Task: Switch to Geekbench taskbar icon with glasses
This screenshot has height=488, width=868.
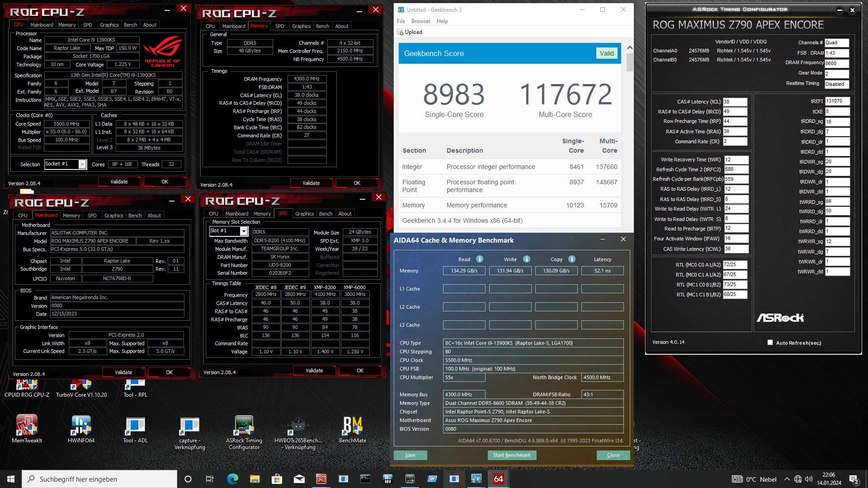Action: pyautogui.click(x=476, y=479)
